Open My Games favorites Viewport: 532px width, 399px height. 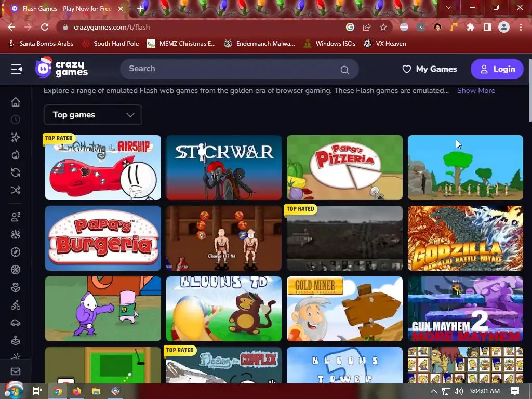point(430,69)
